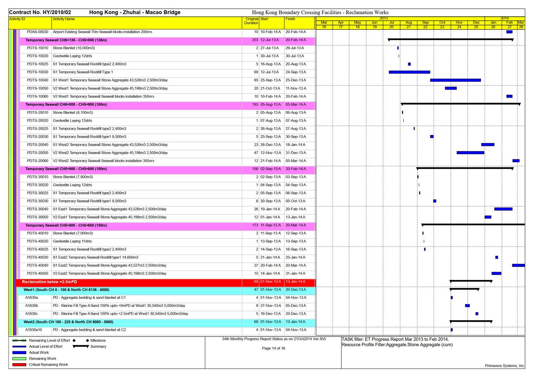
Task: Click the '34th Monthly Progress Report Status' footer line
Action: pos(274,339)
